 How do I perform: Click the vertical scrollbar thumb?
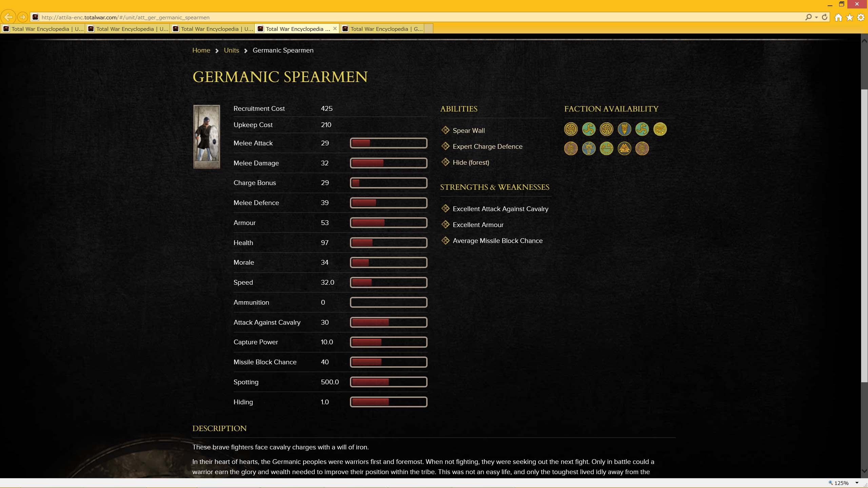tap(864, 236)
